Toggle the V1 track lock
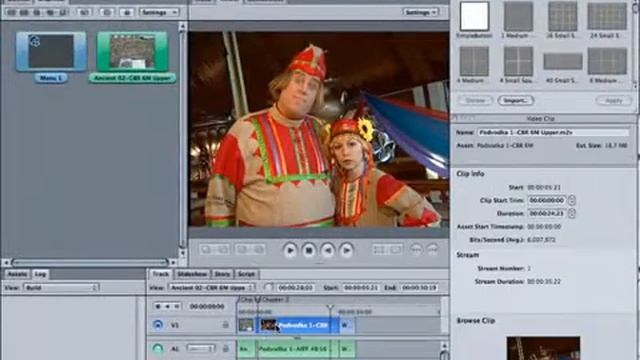Screen dimensions: 640x360 click(225, 325)
